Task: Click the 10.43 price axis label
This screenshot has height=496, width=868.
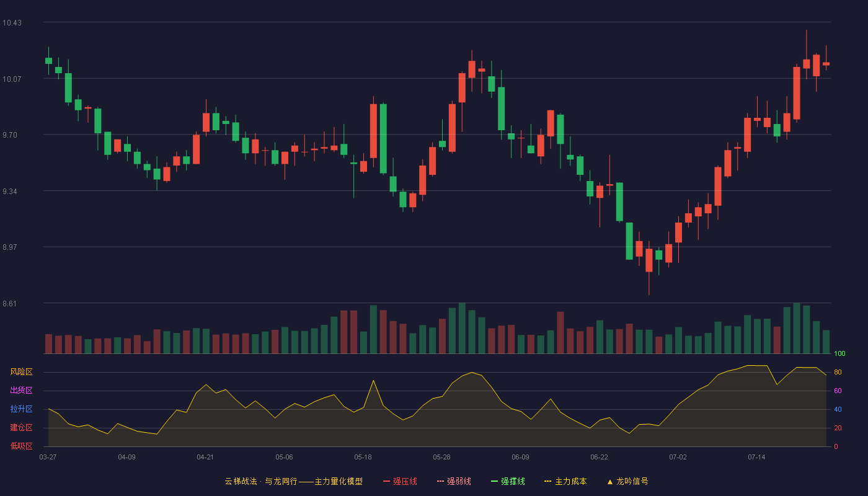Action: click(12, 23)
